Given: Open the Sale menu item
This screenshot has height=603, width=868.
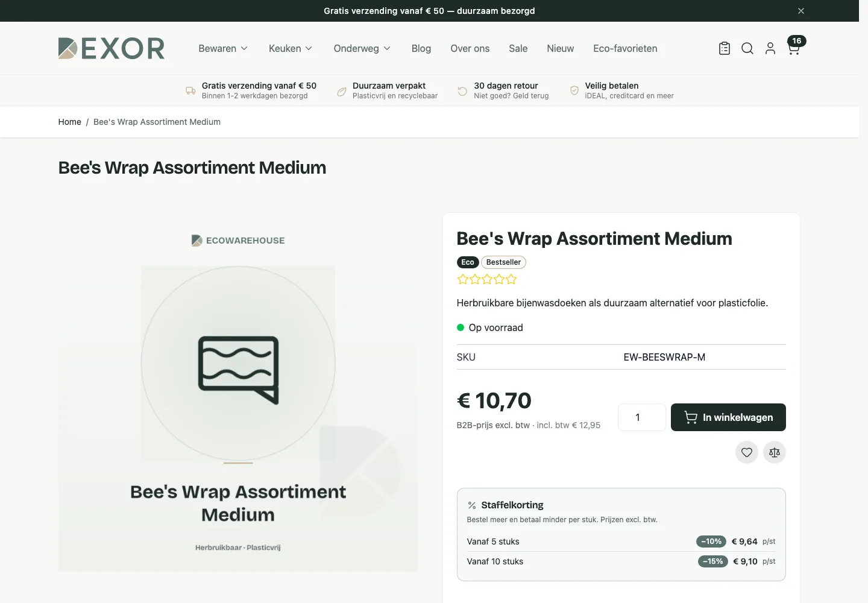Looking at the screenshot, I should [518, 48].
